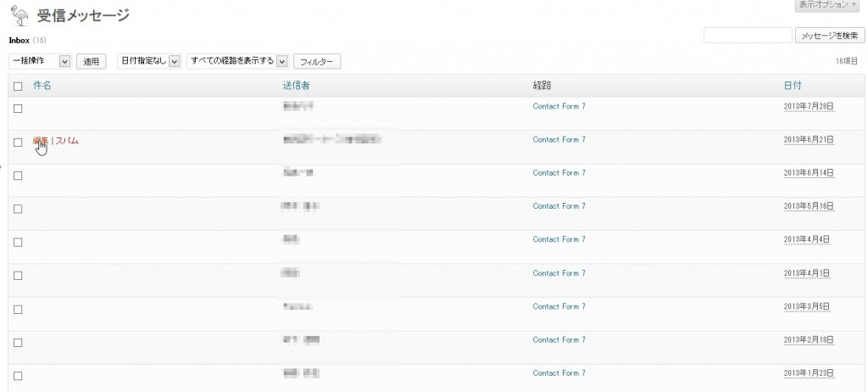This screenshot has width=868, height=392.
Task: Tick the checkbox of 2013年4月4日 message
Action: coord(18,242)
